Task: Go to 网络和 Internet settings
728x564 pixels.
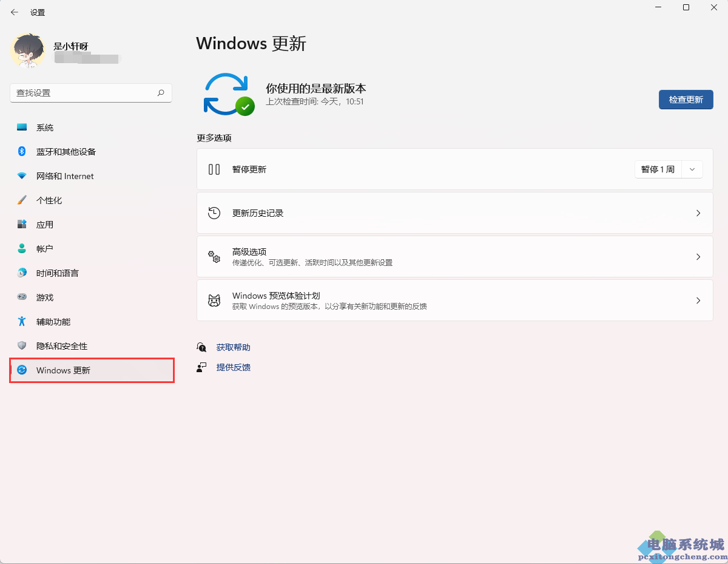Action: [x=91, y=176]
